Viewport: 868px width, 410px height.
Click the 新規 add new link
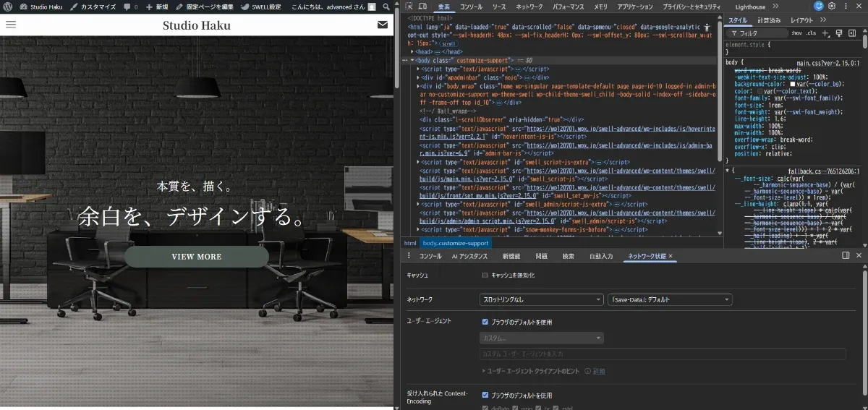coord(157,7)
